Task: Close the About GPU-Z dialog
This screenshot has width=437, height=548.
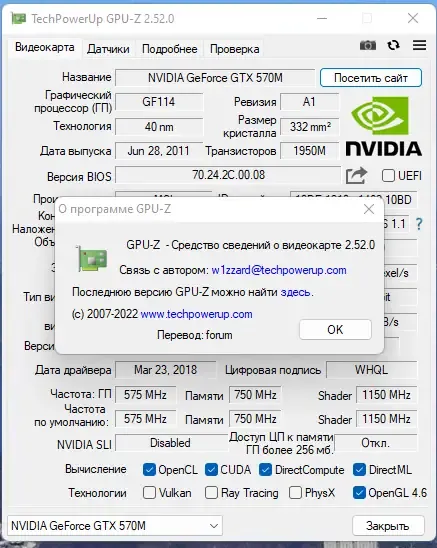Action: 369,209
